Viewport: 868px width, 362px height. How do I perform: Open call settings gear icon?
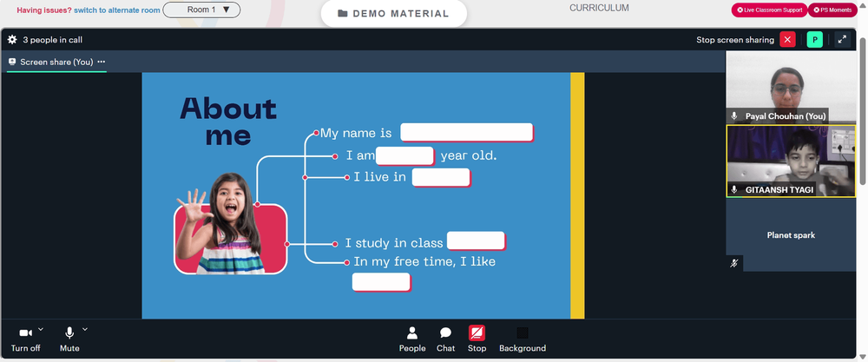[12, 40]
